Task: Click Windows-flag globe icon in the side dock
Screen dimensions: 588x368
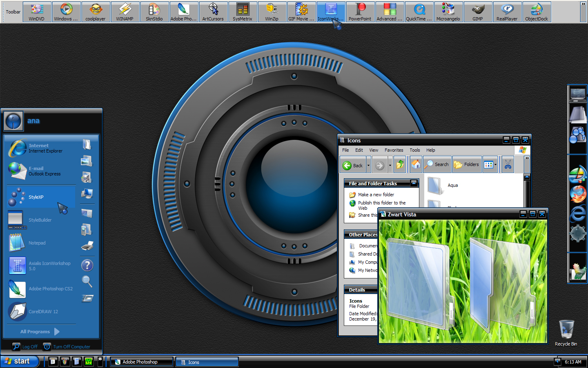Action: [578, 175]
